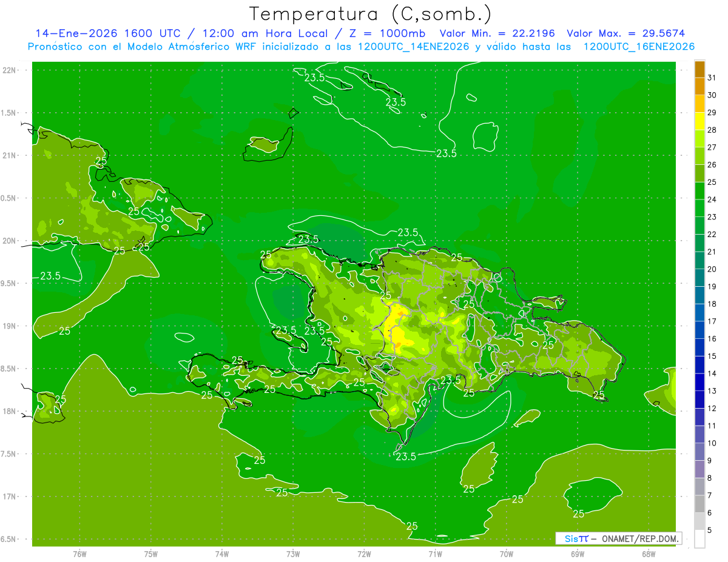Click the white swatch below legend value 5

pyautogui.click(x=699, y=539)
